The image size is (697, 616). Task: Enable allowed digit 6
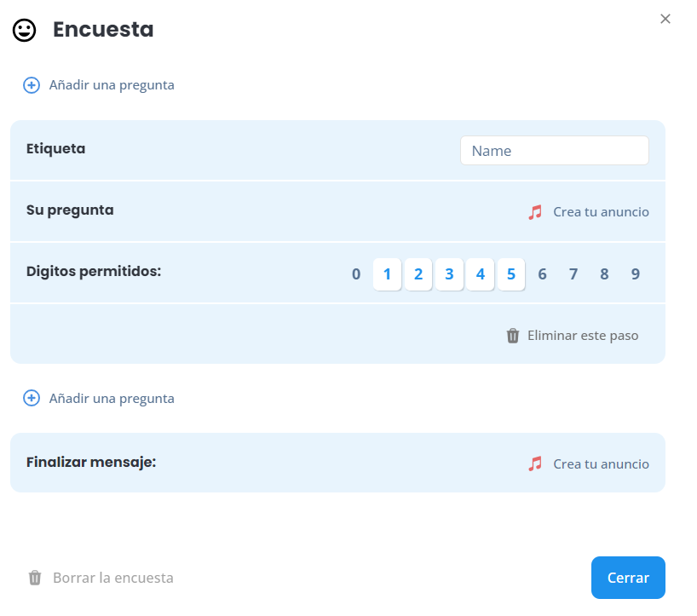[542, 274]
